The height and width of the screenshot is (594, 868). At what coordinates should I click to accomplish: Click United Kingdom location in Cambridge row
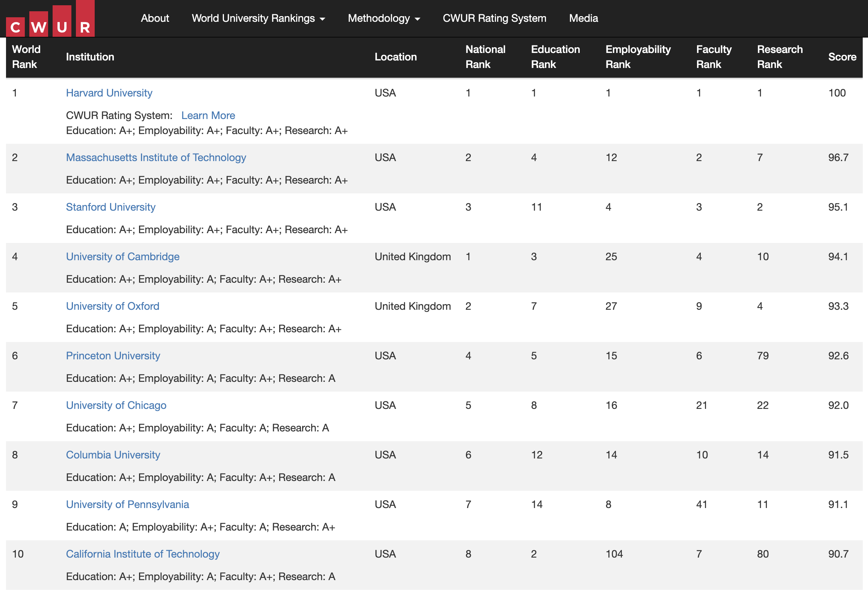click(413, 256)
